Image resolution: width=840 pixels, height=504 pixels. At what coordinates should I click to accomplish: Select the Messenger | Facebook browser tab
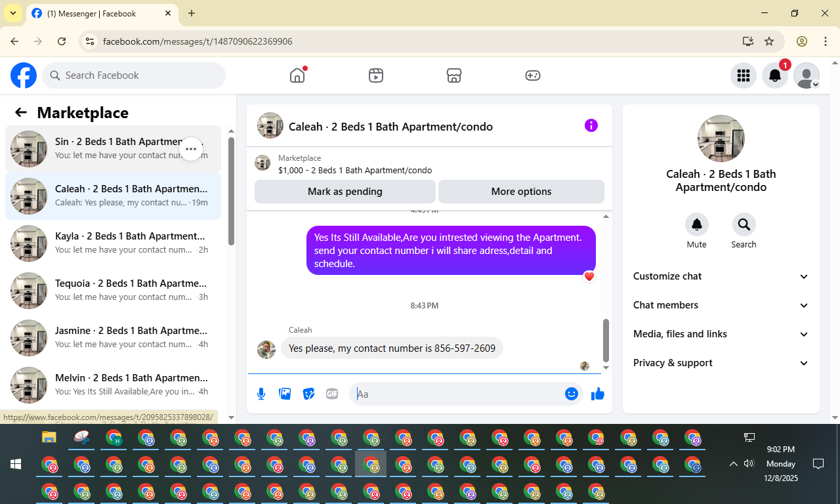(x=102, y=13)
